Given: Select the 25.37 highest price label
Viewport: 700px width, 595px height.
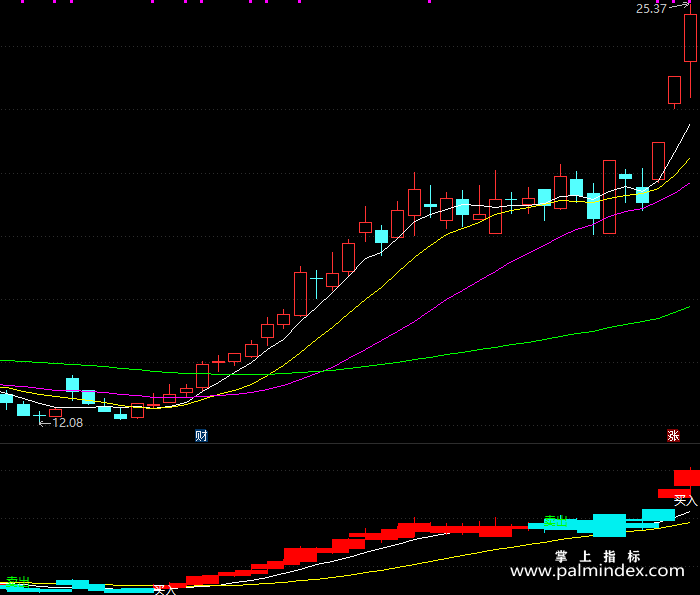Looking at the screenshot, I should (651, 9).
